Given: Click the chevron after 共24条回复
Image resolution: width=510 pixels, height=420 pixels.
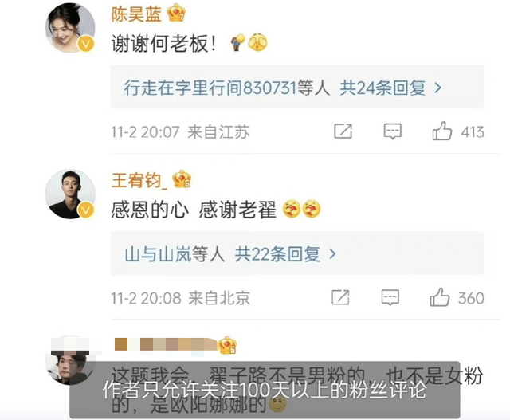Looking at the screenshot, I should [x=438, y=88].
